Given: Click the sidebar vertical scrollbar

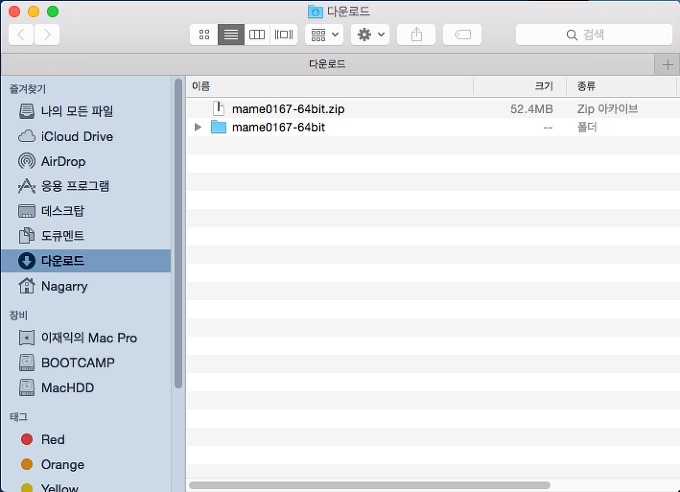Looking at the screenshot, I should [x=178, y=233].
